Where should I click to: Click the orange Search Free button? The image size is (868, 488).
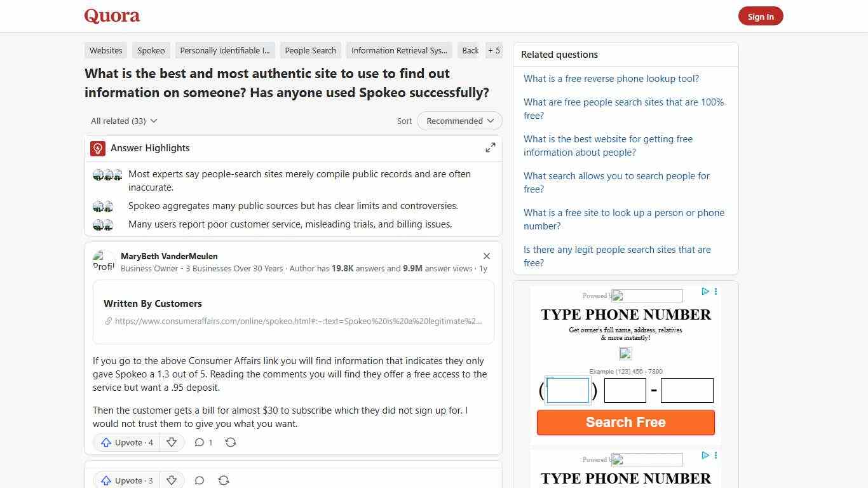coord(625,422)
